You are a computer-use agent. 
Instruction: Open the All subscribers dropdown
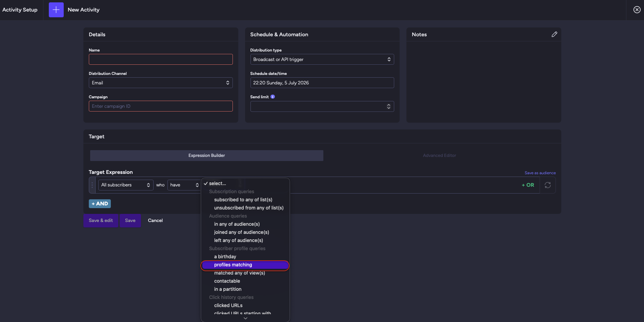[126, 185]
